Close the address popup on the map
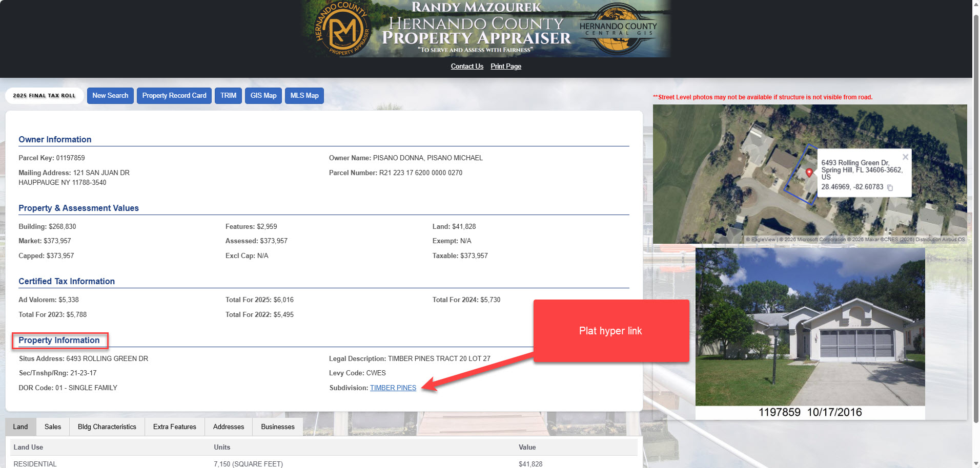Viewport: 980px width, 468px height. 905,157
